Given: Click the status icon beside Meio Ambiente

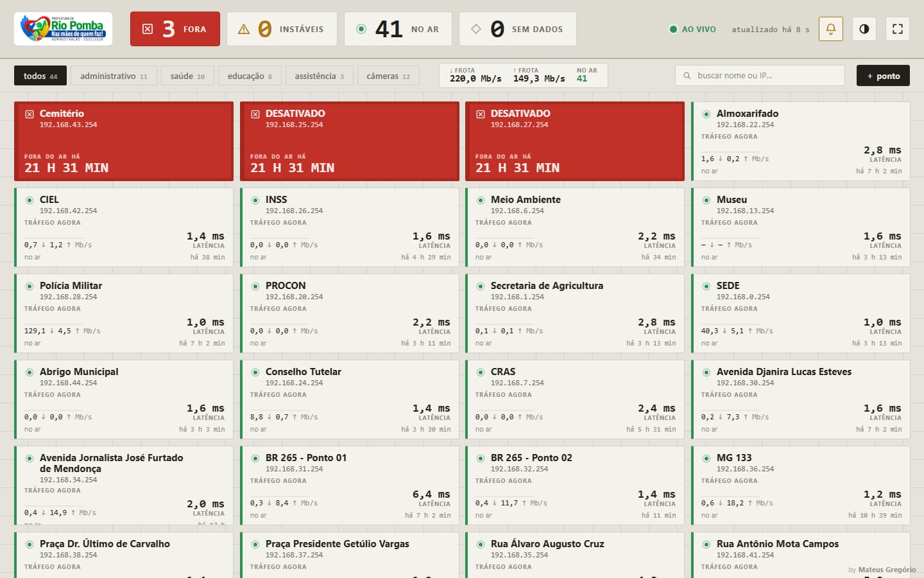Looking at the screenshot, I should pos(481,200).
